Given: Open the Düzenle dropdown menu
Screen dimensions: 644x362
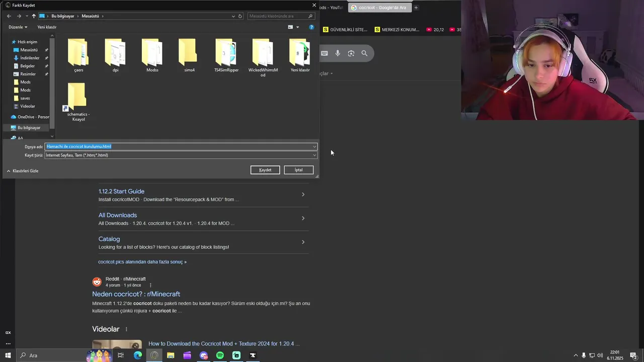Looking at the screenshot, I should click(18, 27).
